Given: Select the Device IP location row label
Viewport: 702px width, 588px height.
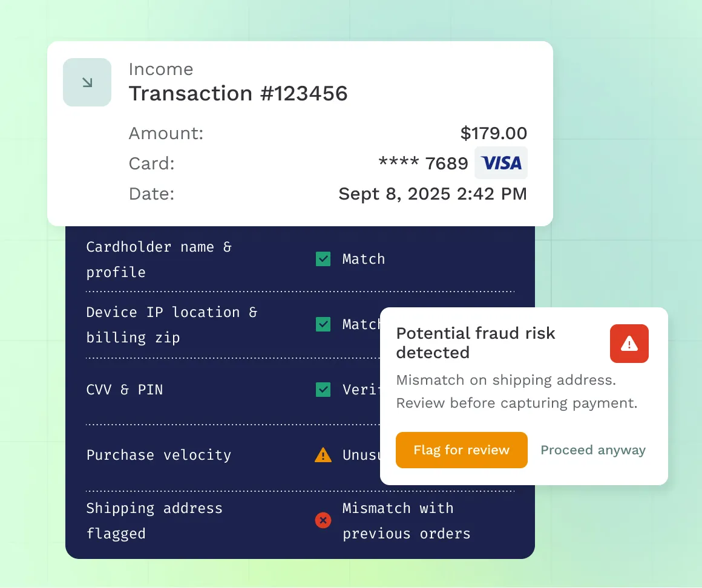Looking at the screenshot, I should pyautogui.click(x=171, y=325).
